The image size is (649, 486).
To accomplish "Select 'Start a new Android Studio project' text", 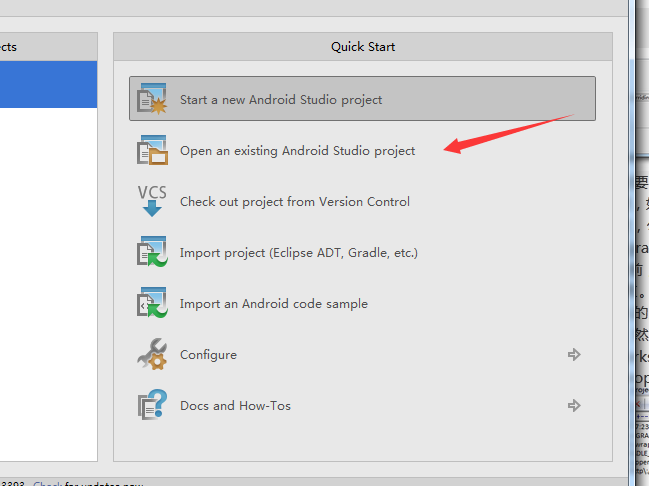I will click(x=281, y=100).
